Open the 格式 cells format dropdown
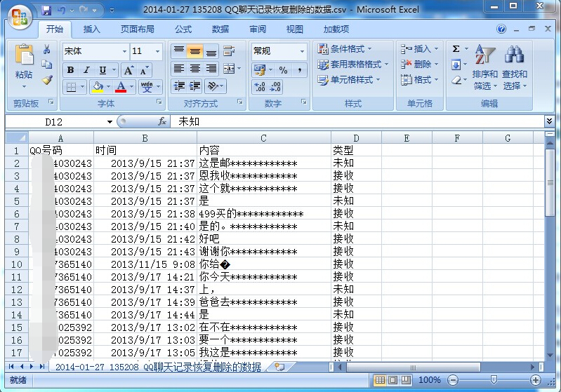Viewport: 561px width, 392px height. coord(419,80)
